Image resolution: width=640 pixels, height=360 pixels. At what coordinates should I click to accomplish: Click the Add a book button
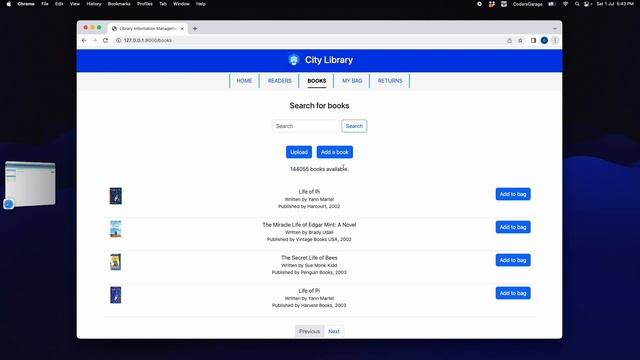click(x=335, y=152)
